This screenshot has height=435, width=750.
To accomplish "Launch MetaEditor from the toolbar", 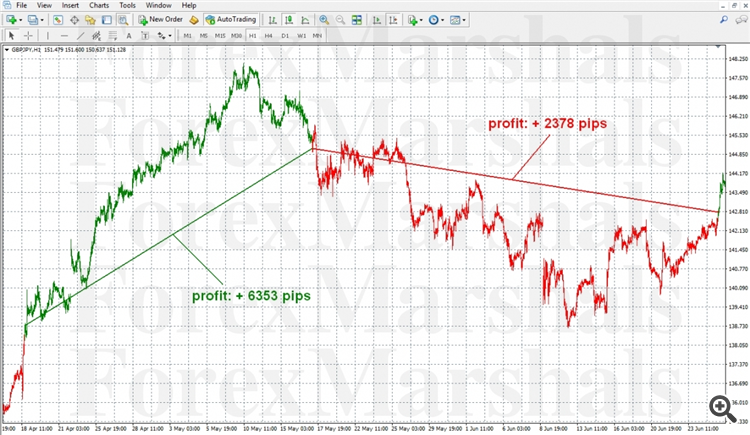I will [x=194, y=20].
